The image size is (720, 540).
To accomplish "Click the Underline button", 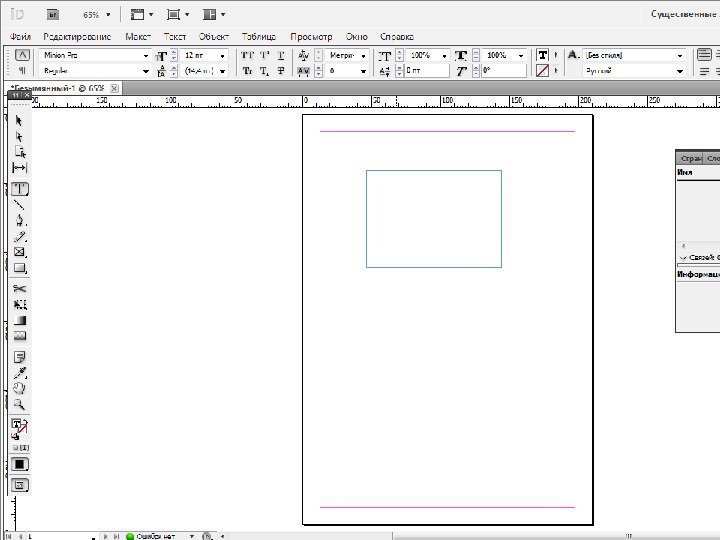I will point(281,55).
